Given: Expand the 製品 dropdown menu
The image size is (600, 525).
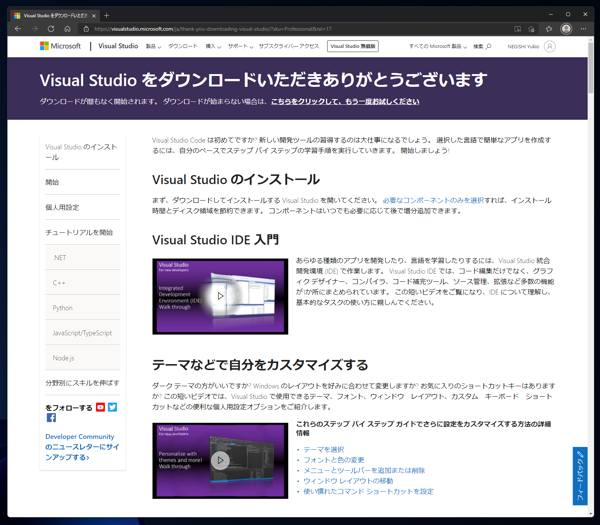Looking at the screenshot, I should tap(153, 46).
